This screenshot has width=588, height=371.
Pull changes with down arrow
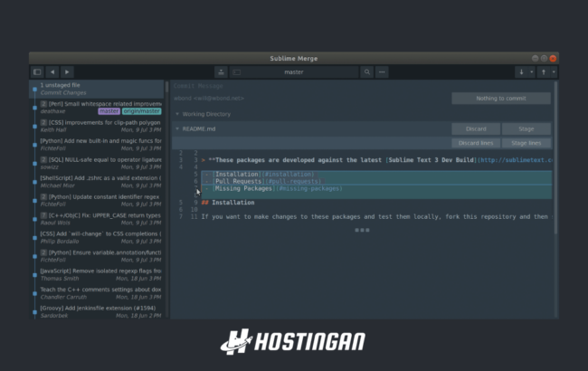coord(521,72)
